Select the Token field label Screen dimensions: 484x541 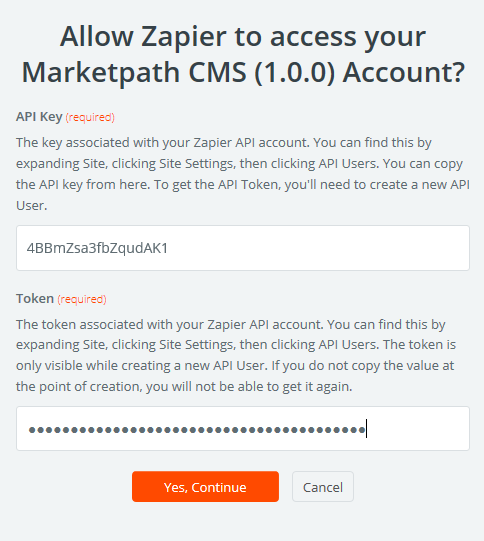[x=35, y=298]
